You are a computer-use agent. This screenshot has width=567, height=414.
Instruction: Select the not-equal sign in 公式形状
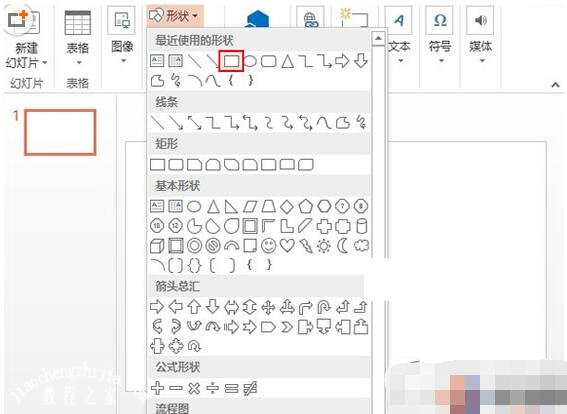(x=250, y=388)
